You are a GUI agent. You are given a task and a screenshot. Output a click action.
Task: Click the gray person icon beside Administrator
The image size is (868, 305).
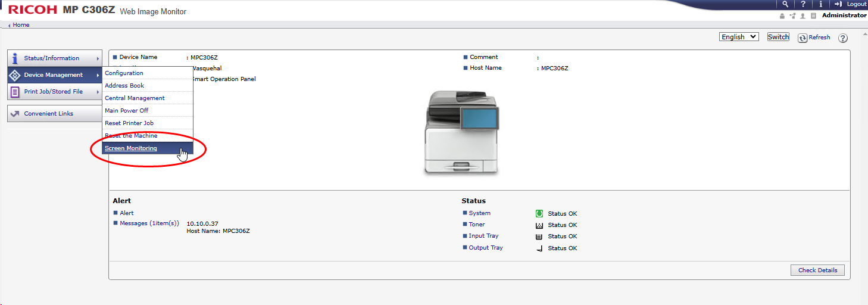click(x=803, y=15)
